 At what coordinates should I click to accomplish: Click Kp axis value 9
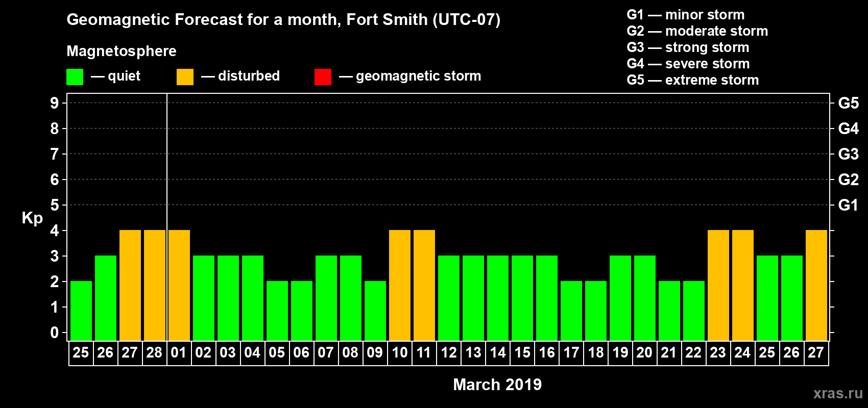(x=55, y=103)
